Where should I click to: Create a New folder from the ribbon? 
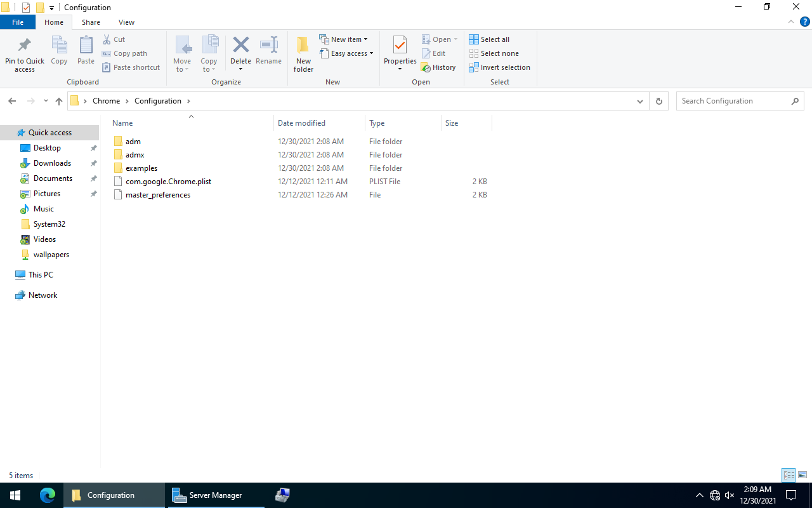coord(303,53)
